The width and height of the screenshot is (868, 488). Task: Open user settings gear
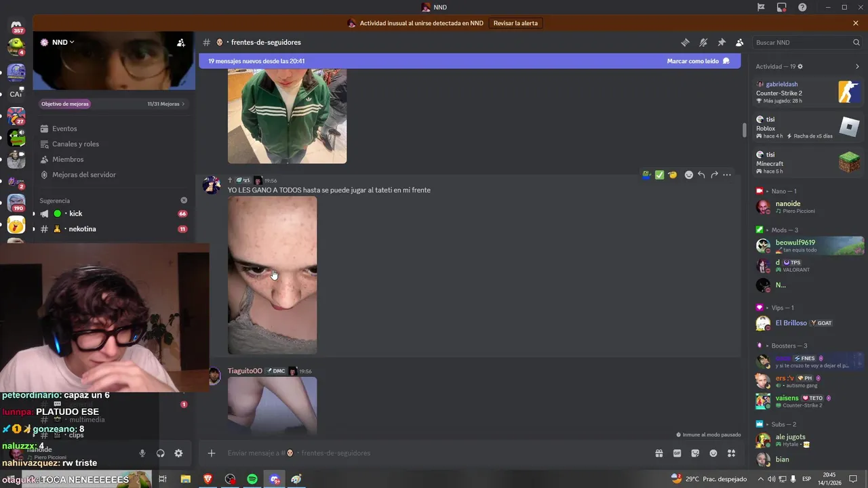178,453
